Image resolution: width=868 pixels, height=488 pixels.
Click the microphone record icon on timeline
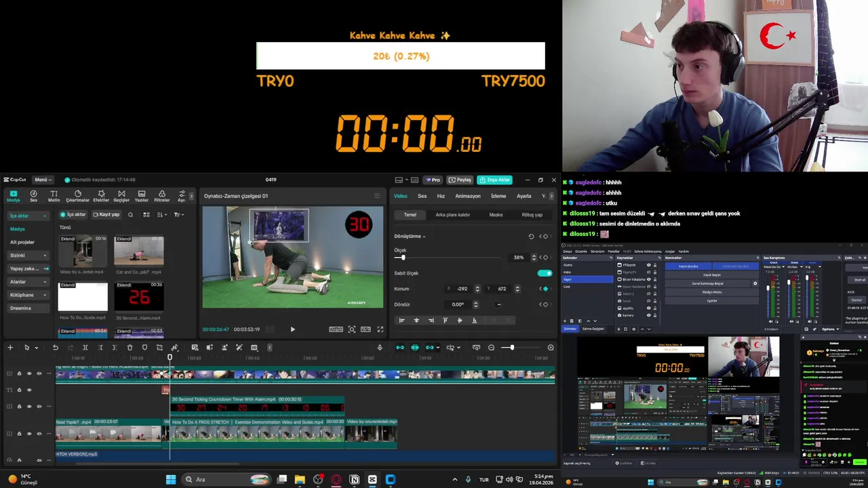(x=380, y=348)
